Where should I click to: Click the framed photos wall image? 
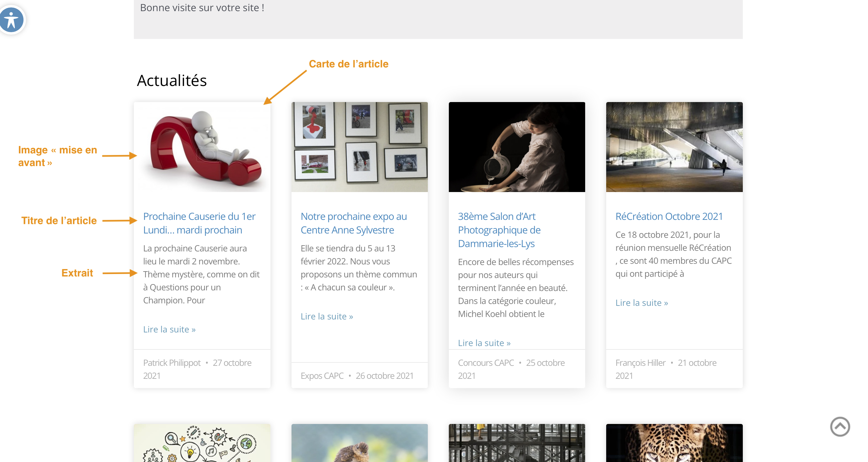(x=360, y=147)
